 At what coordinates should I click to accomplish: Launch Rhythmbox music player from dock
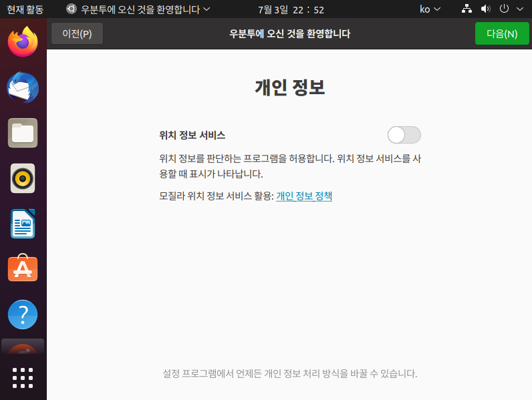tap(23, 178)
